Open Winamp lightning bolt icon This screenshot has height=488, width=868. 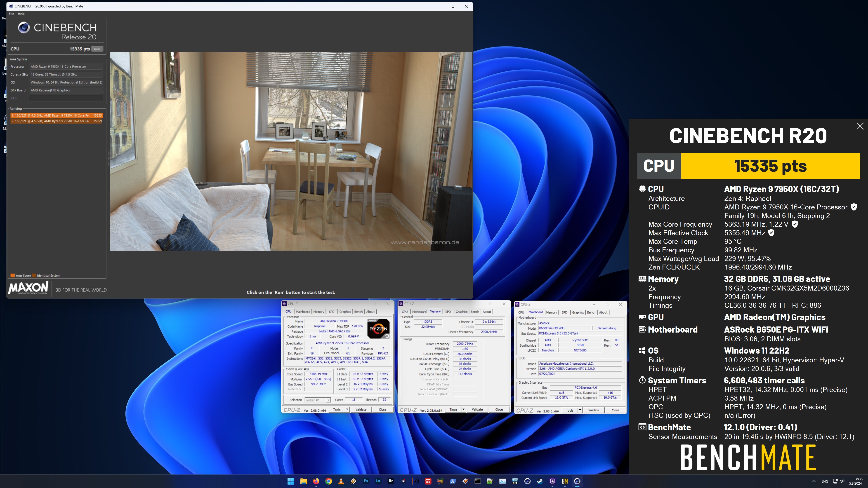pyautogui.click(x=353, y=481)
